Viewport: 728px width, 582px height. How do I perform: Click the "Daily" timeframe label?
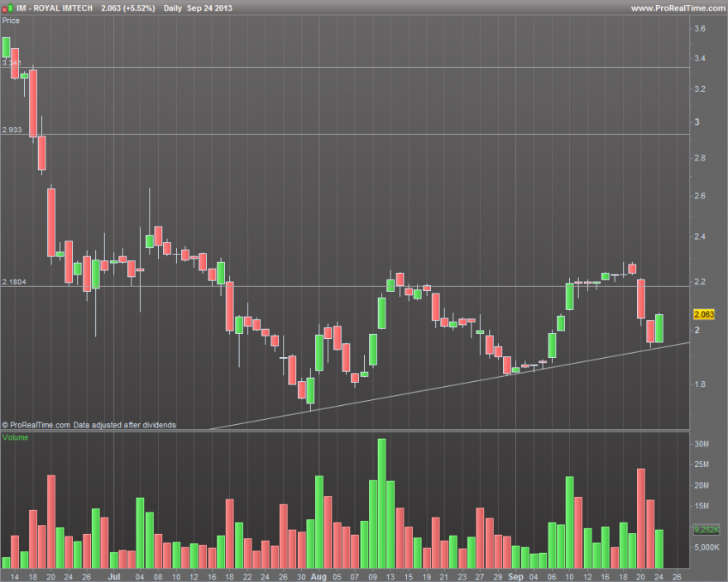click(x=172, y=8)
